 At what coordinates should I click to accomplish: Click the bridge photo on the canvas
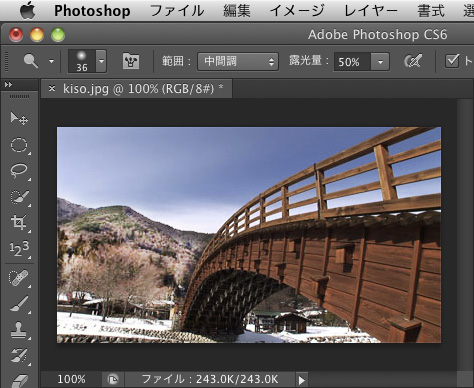(x=249, y=235)
